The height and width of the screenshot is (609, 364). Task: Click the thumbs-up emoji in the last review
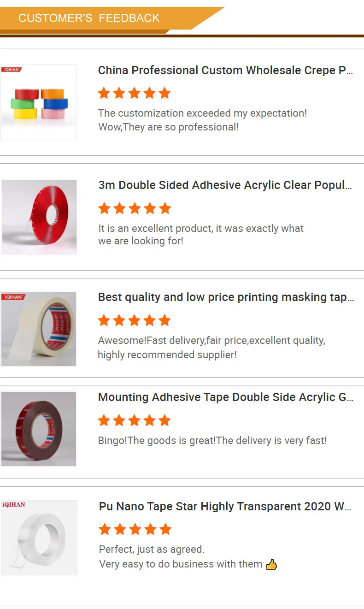[x=271, y=564]
